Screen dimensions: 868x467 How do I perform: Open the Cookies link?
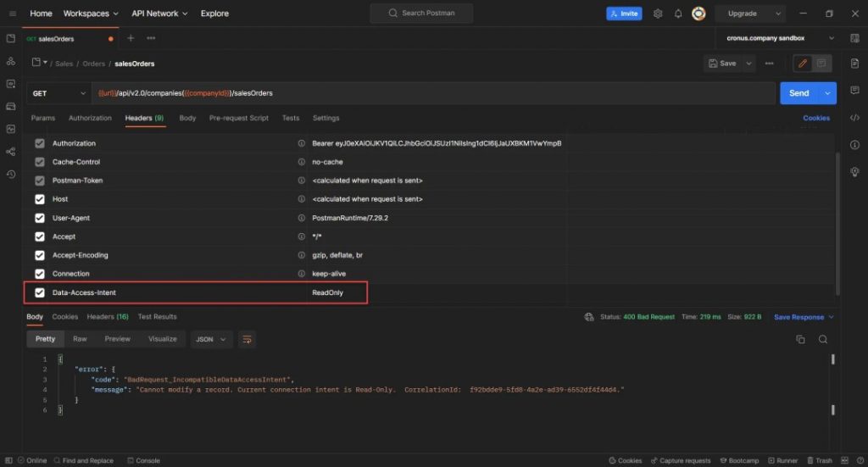click(x=816, y=118)
